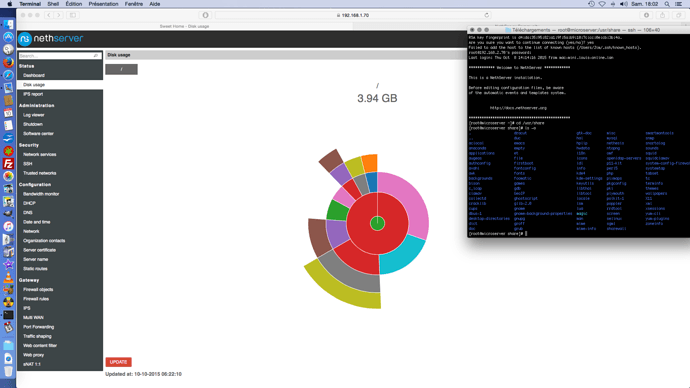Viewport: 690px width, 388px height.
Task: Open the Shell menu
Action: pos(53,4)
